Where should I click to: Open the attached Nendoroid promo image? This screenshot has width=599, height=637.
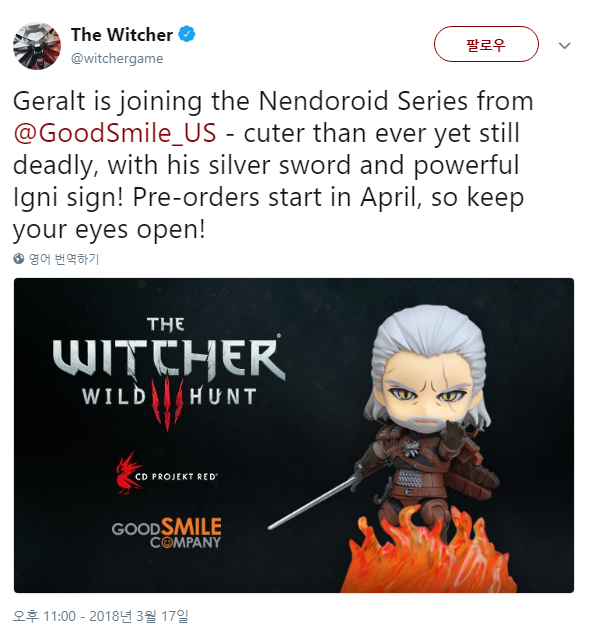[x=294, y=435]
